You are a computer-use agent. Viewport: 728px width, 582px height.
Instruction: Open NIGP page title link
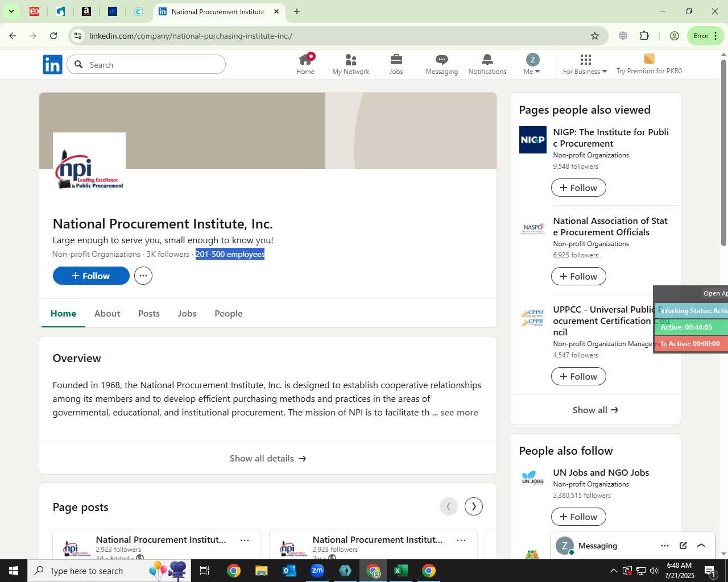coord(611,138)
